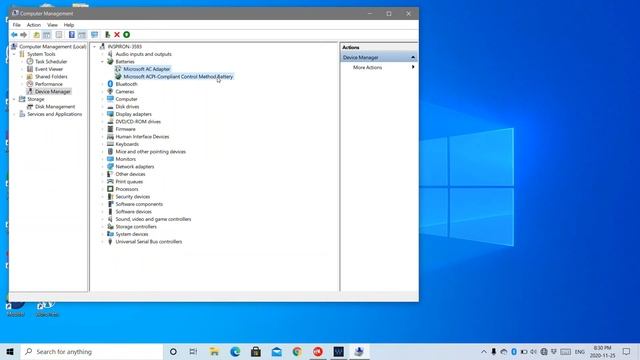Viewport: 640px width, 360px height.
Task: Open File Explorer from the taskbar
Action: [x=214, y=351]
